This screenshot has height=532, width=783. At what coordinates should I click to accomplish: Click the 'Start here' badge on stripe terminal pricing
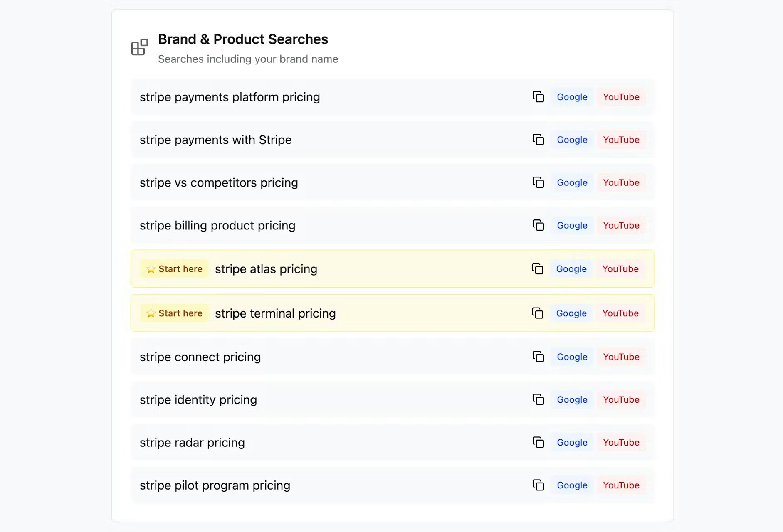[174, 313]
